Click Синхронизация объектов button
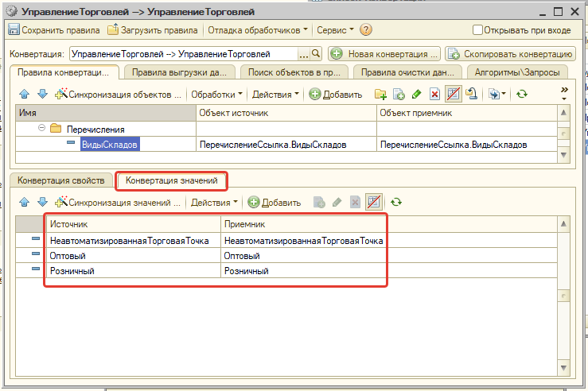Image resolution: width=588 pixels, height=391 pixels. [118, 95]
